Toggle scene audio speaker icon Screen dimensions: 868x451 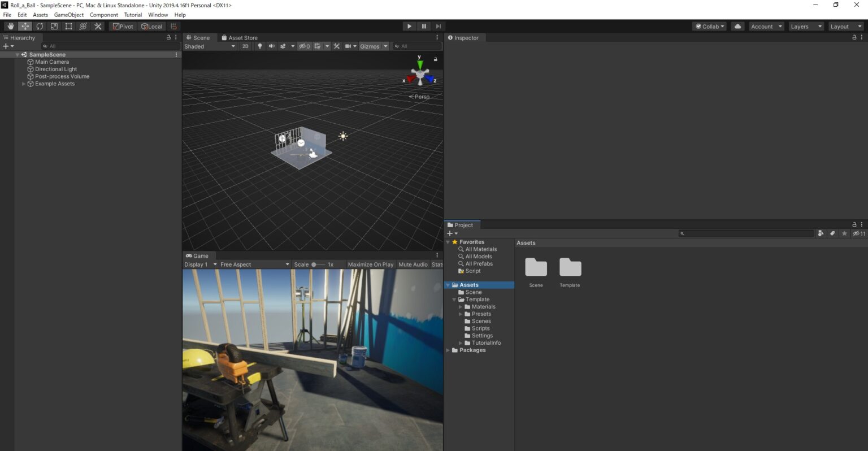pyautogui.click(x=271, y=46)
